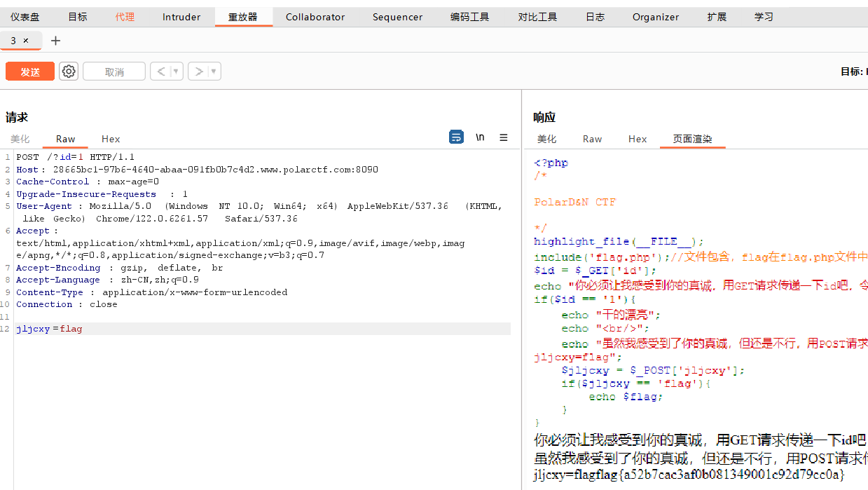Image resolution: width=868 pixels, height=490 pixels.
Task: Open the 对比工具 comparer tab
Action: (537, 17)
